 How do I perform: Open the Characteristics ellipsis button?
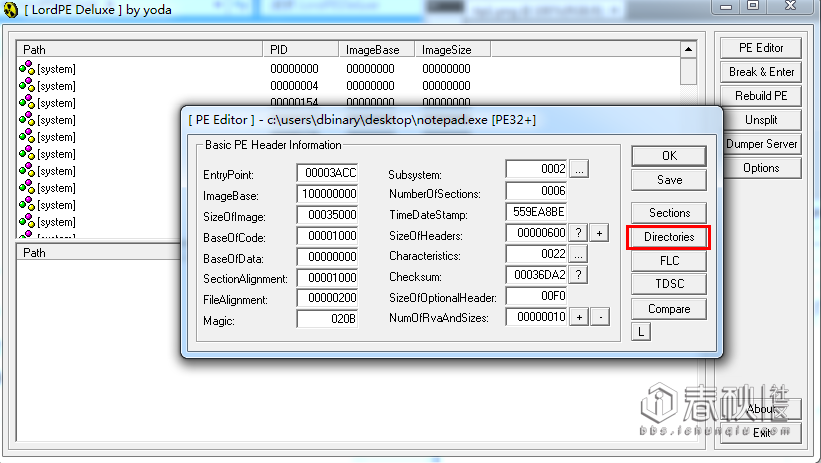click(578, 255)
